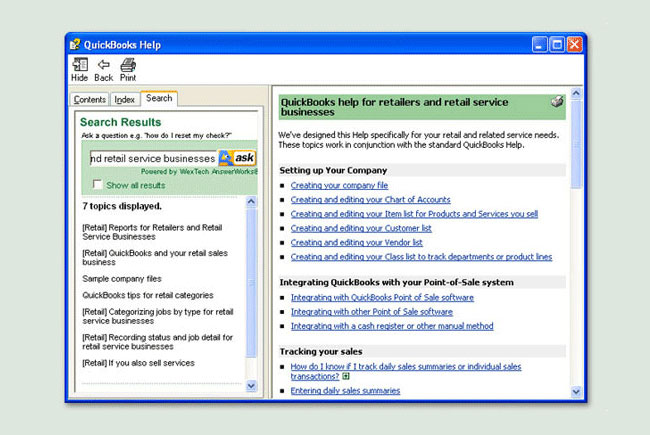Select the Search tab
This screenshot has height=435, width=650.
point(159,98)
